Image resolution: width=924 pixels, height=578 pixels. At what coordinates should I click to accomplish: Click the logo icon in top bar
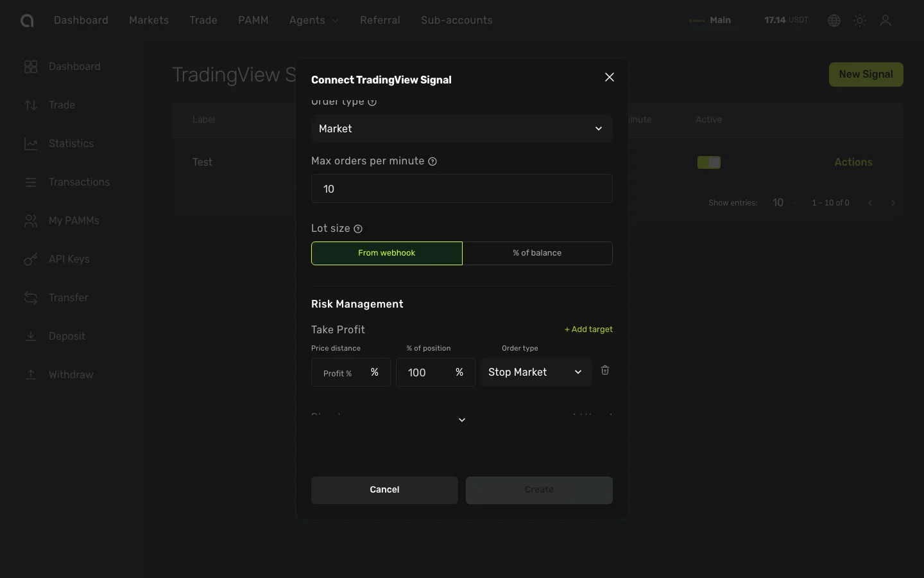pos(27,21)
